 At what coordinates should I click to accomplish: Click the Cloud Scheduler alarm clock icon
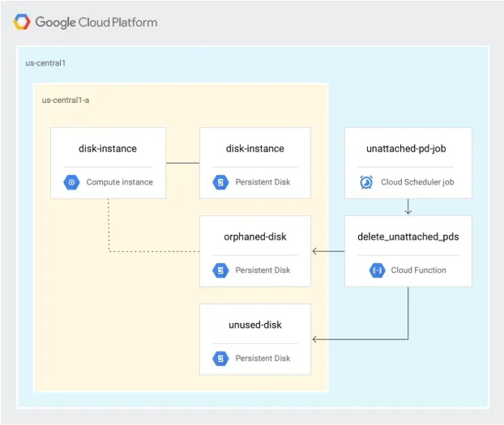point(366,182)
